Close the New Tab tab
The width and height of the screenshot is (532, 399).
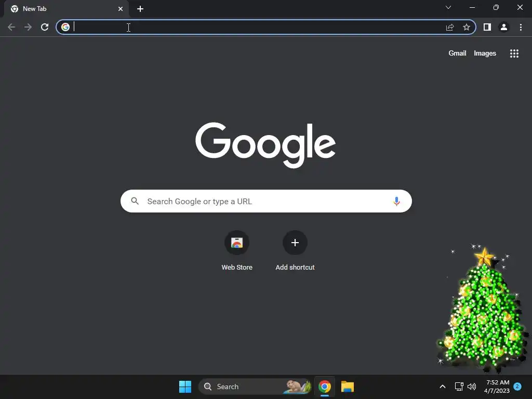click(x=121, y=9)
